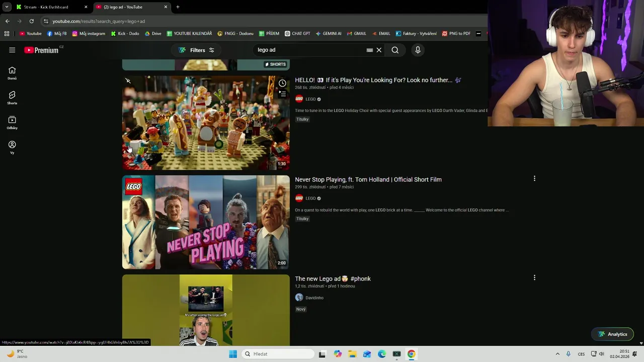This screenshot has height=362, width=644.
Task: Open FNGG - Dodoeu bookmark
Action: pos(235,34)
